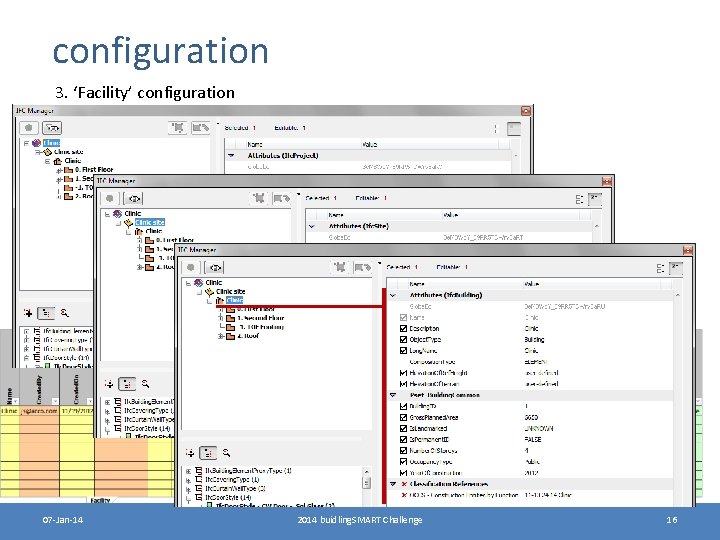This screenshot has height=540, width=720.
Task: Click the flag-arrow icon in back IFC Manager toolbar
Action: (x=200, y=127)
